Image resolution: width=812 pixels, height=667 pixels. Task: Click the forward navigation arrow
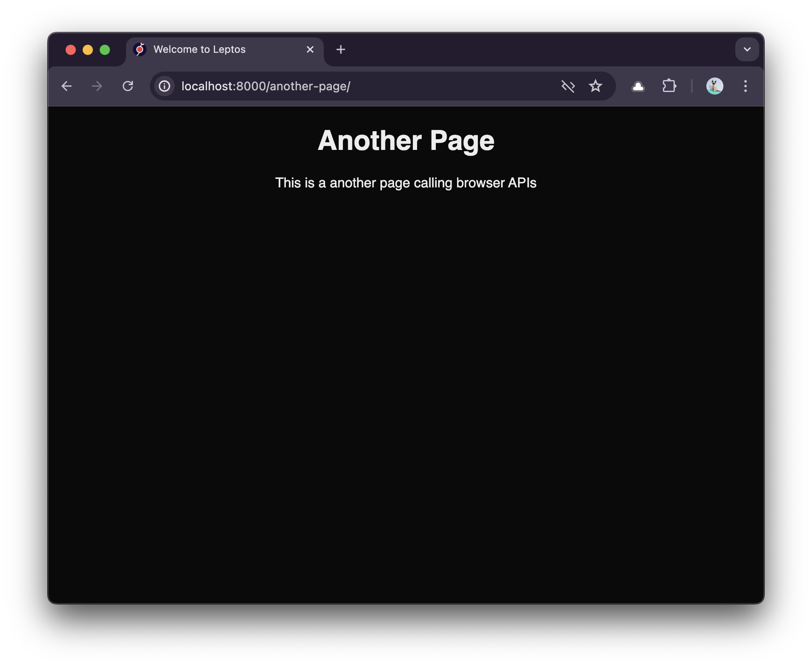pyautogui.click(x=97, y=86)
